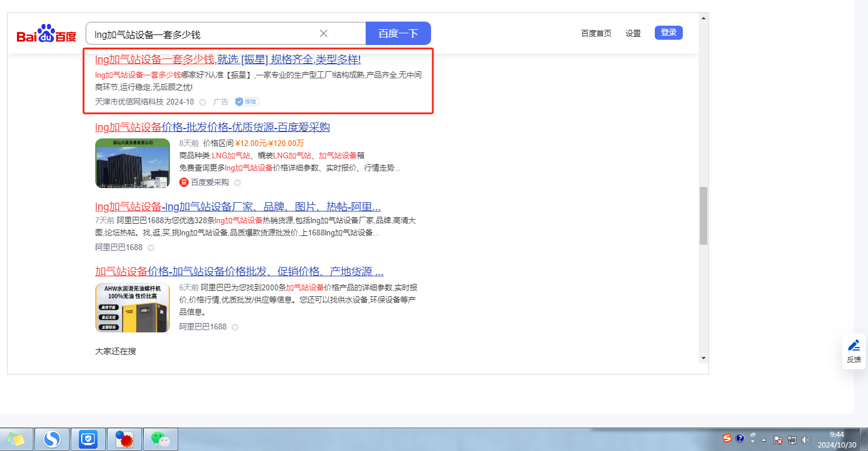Click the 保障 shield badge
Screen dimensions: 868x451
(x=247, y=102)
